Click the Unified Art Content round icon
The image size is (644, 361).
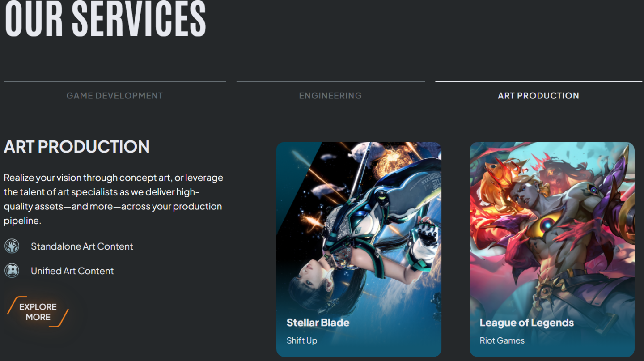pos(12,271)
